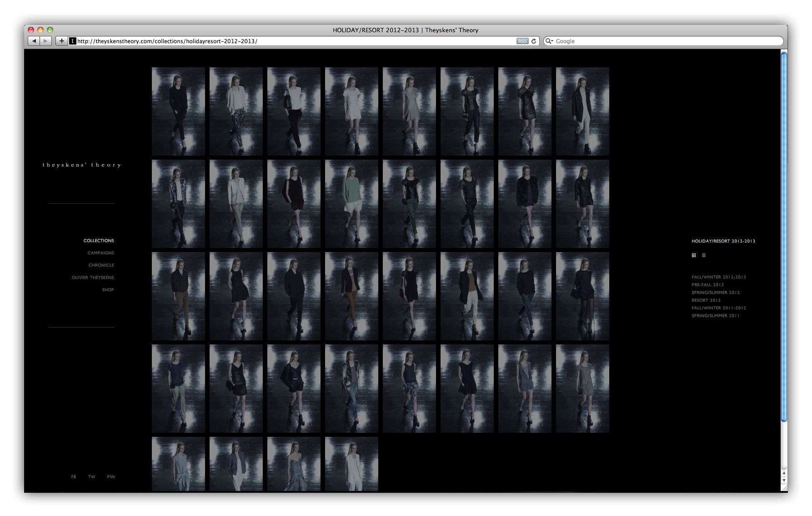Focus the Google search field
This screenshot has width=812, height=516.
[664, 41]
